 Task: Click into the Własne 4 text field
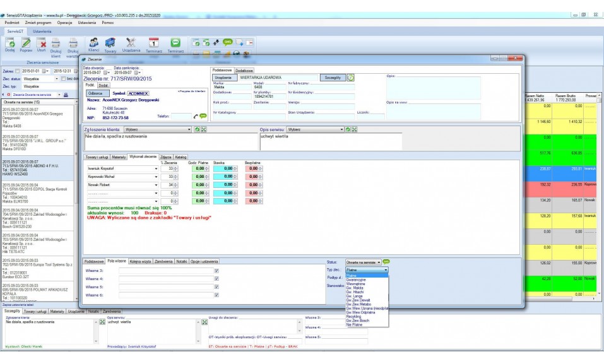pyautogui.click(x=165, y=278)
